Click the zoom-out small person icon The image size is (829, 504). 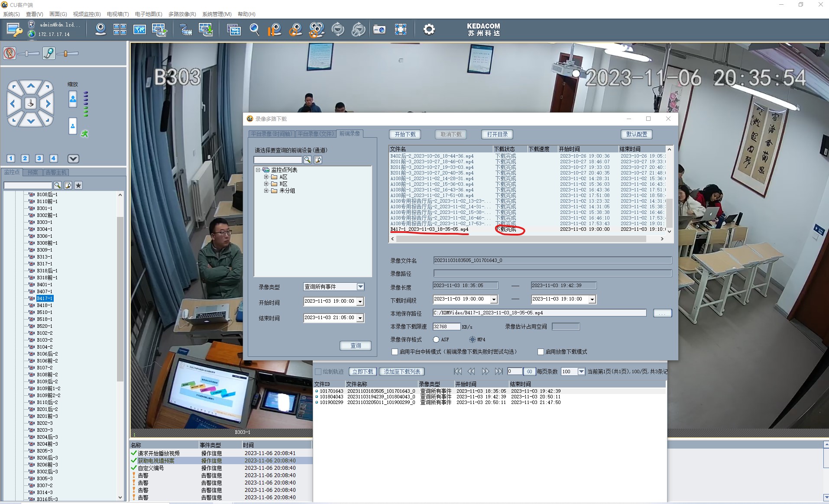(73, 126)
